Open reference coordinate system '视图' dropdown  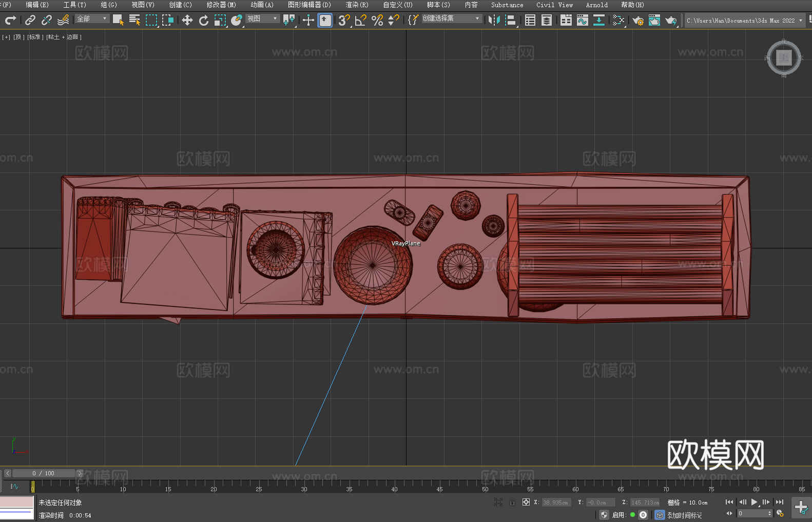coord(262,18)
